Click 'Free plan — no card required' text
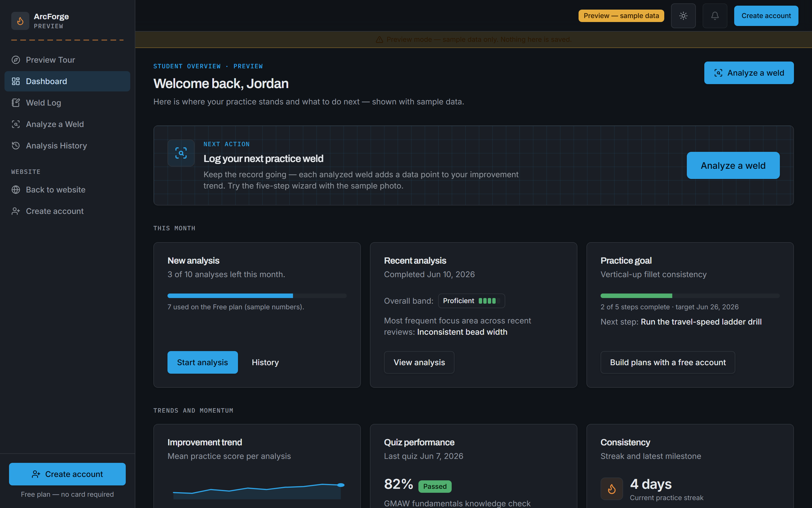This screenshot has width=812, height=508. [67, 494]
